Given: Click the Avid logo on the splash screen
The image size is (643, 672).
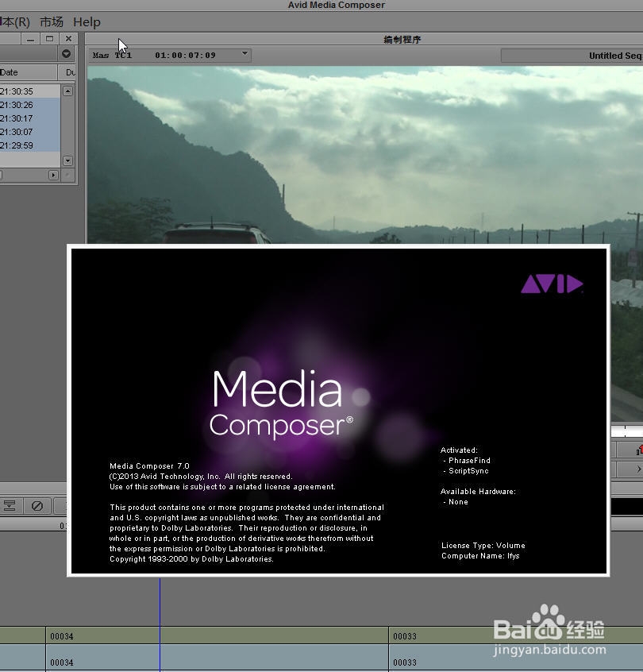Looking at the screenshot, I should pos(552,284).
